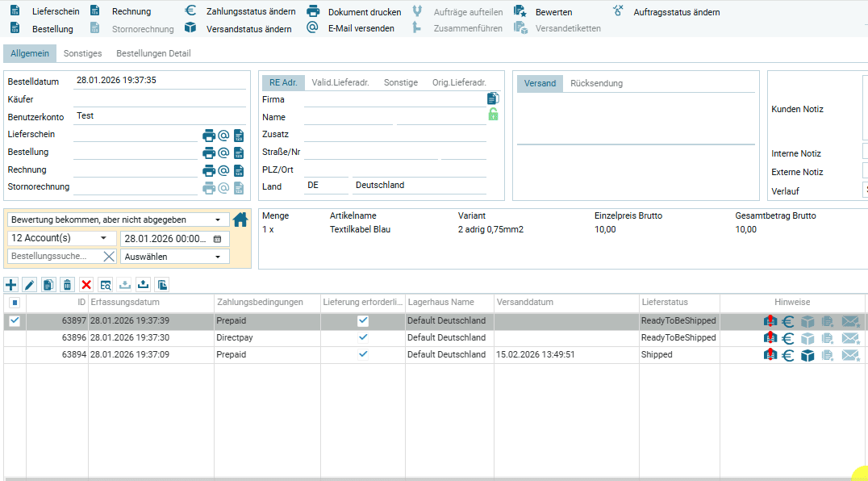Screen dimensions: 868x481
Task: Click the trash can delete icon
Action: (68, 284)
